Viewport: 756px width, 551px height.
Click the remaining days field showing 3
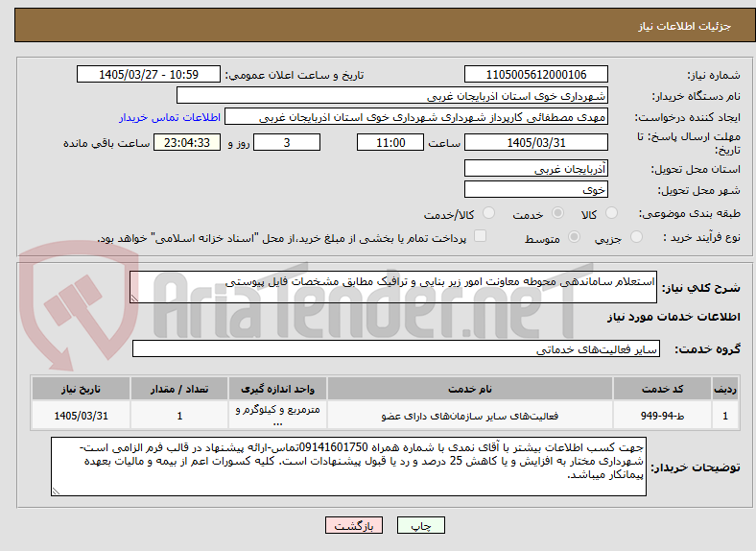pyautogui.click(x=287, y=142)
